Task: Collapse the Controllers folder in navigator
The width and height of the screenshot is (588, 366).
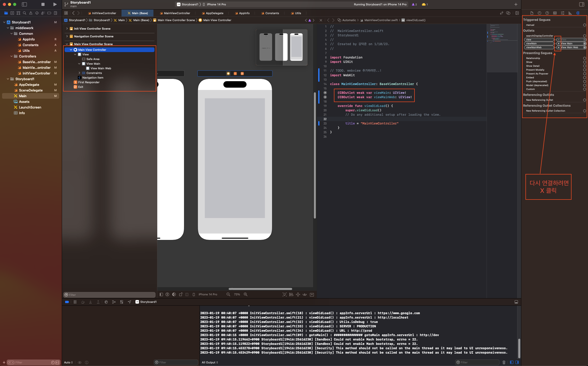Action: point(12,56)
